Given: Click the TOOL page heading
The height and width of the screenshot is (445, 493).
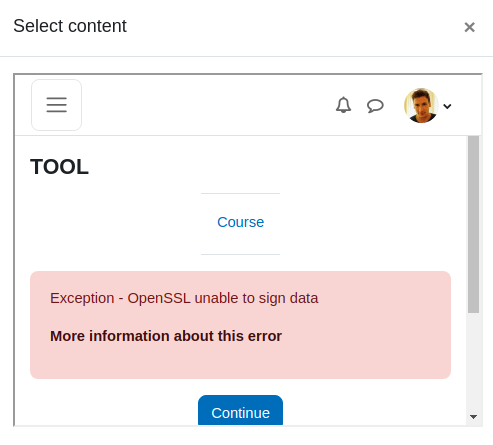Looking at the screenshot, I should 59,166.
